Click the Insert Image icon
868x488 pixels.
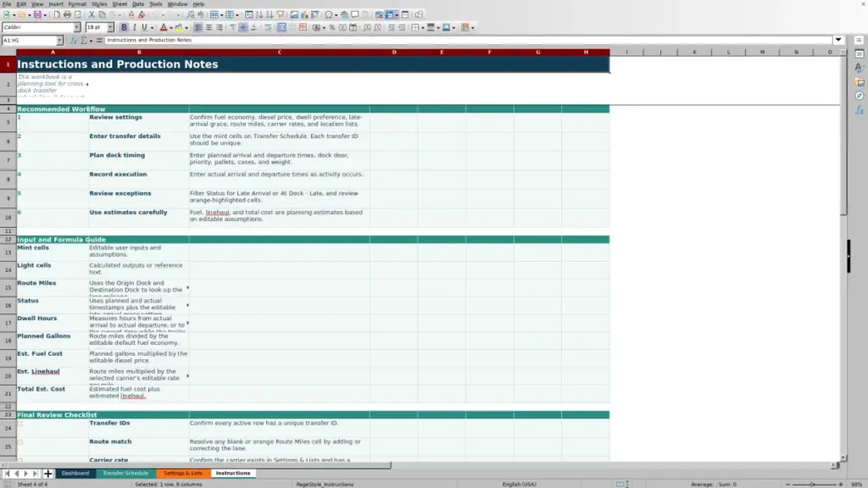click(294, 15)
